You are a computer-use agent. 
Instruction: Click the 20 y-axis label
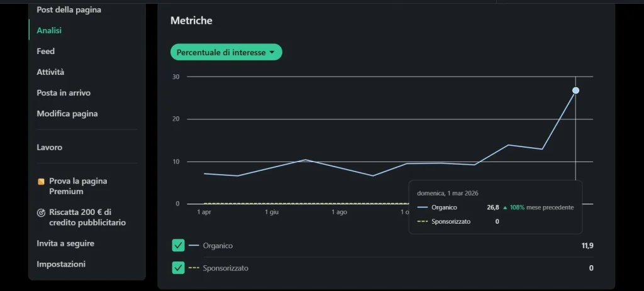176,119
